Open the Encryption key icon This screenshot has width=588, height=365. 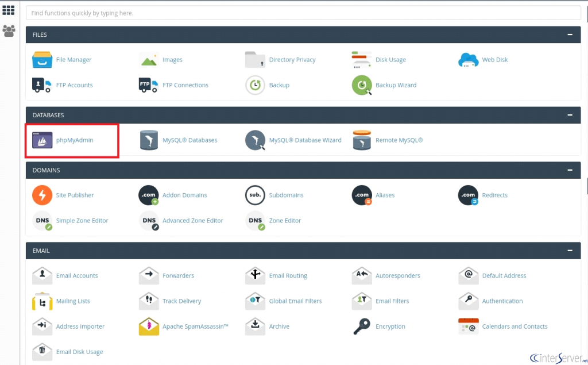[x=362, y=326]
